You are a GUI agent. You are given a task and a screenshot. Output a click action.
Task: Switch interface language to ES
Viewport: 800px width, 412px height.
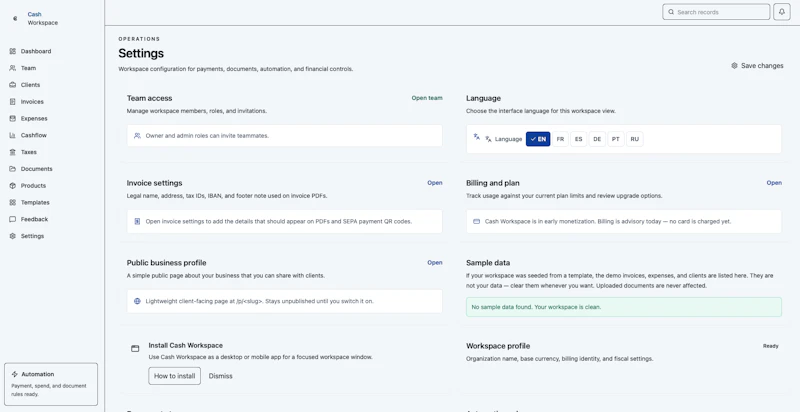579,139
